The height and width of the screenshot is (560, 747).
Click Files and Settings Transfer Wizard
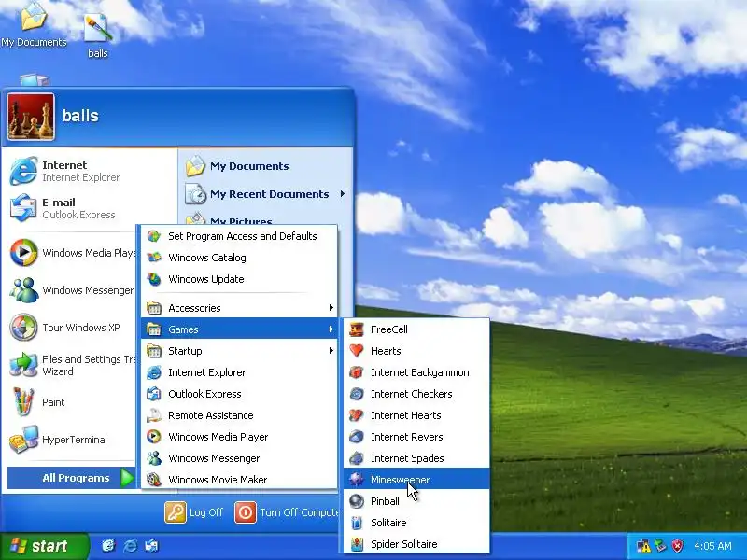[x=73, y=365]
